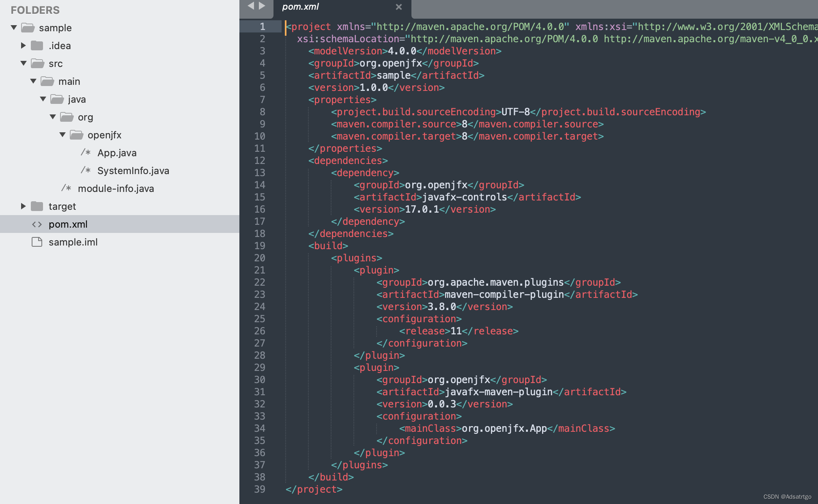818x504 pixels.
Task: Click the openjfx folder icon
Action: tap(76, 135)
